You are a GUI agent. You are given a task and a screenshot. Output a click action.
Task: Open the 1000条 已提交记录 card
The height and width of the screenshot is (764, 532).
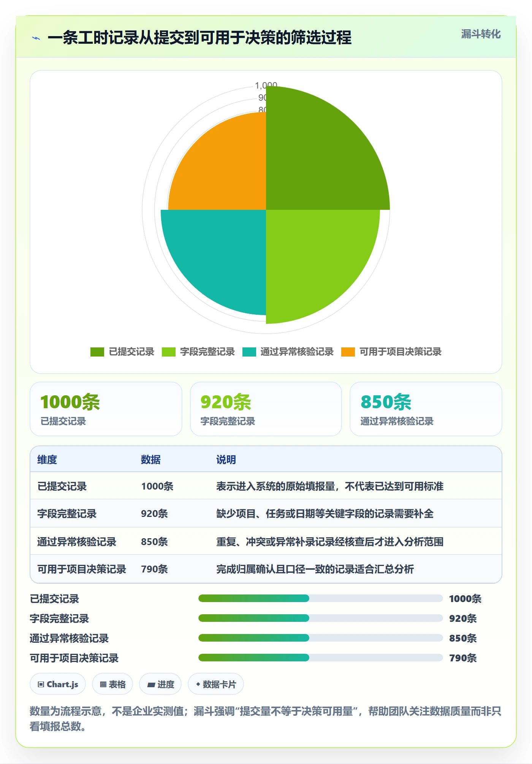106,409
